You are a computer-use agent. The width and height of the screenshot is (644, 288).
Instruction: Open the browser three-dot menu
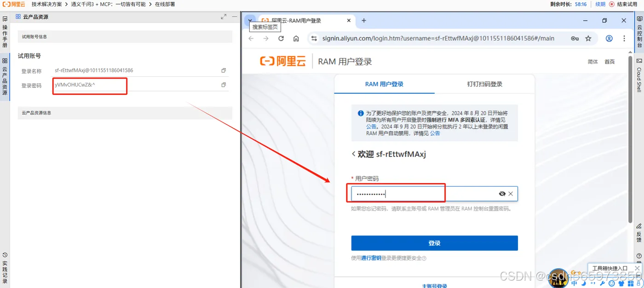click(624, 39)
